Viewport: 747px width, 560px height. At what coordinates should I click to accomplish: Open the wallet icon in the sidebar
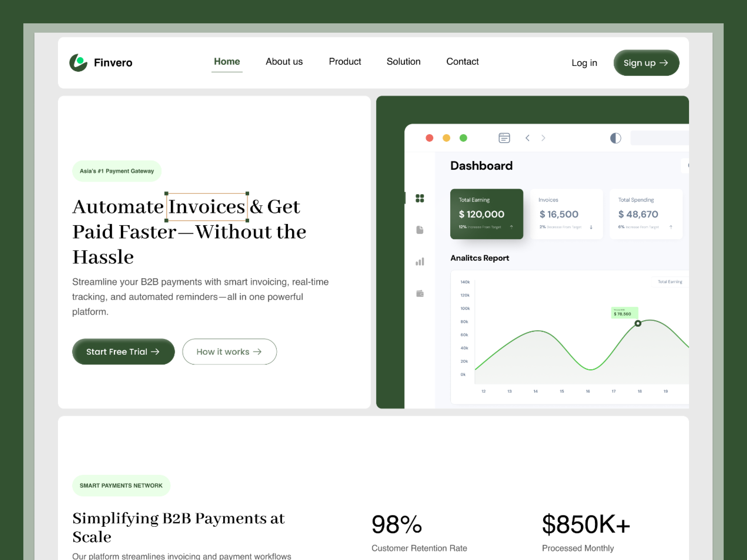click(x=420, y=293)
